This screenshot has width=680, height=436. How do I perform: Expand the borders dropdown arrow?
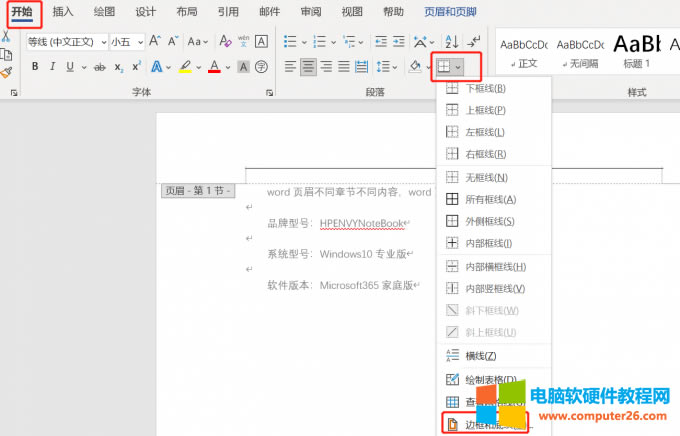[x=459, y=67]
